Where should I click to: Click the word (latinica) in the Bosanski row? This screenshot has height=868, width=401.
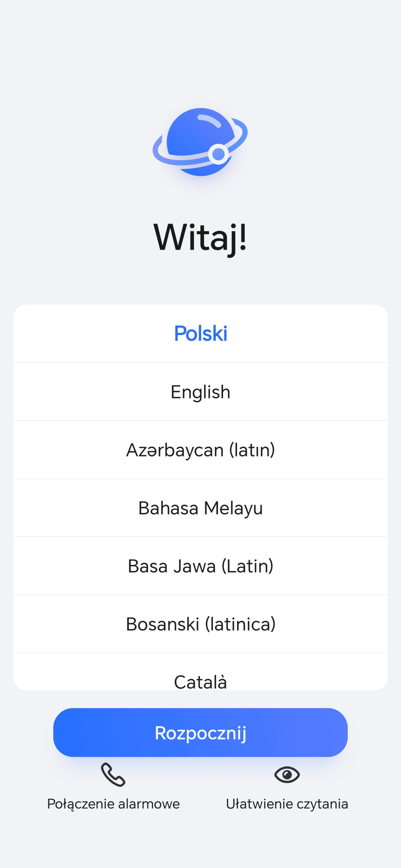(x=240, y=624)
